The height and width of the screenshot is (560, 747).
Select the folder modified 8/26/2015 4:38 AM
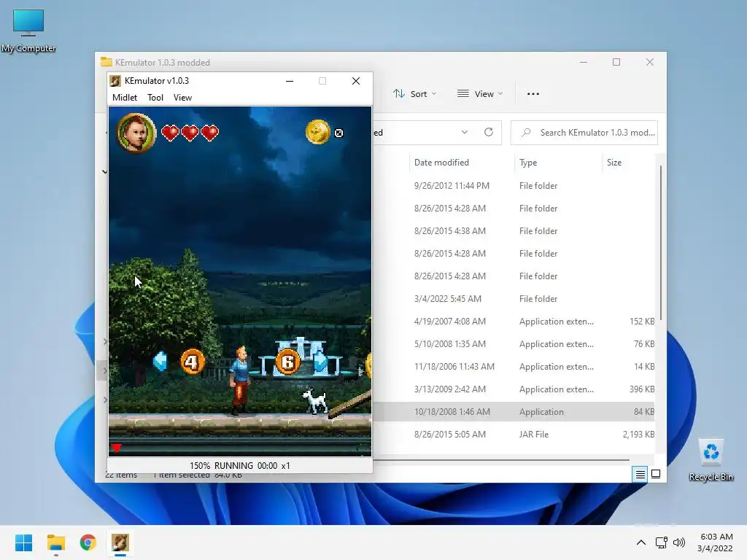point(514,231)
